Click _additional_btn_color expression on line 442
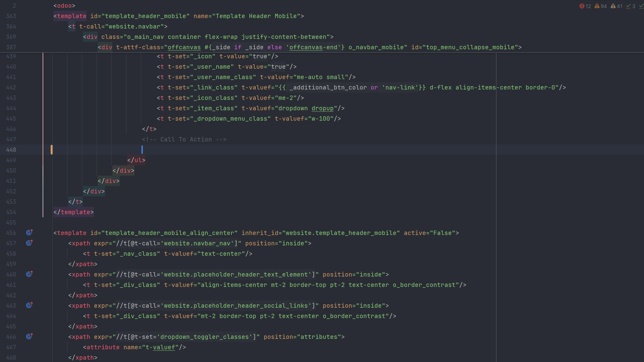 (x=328, y=87)
